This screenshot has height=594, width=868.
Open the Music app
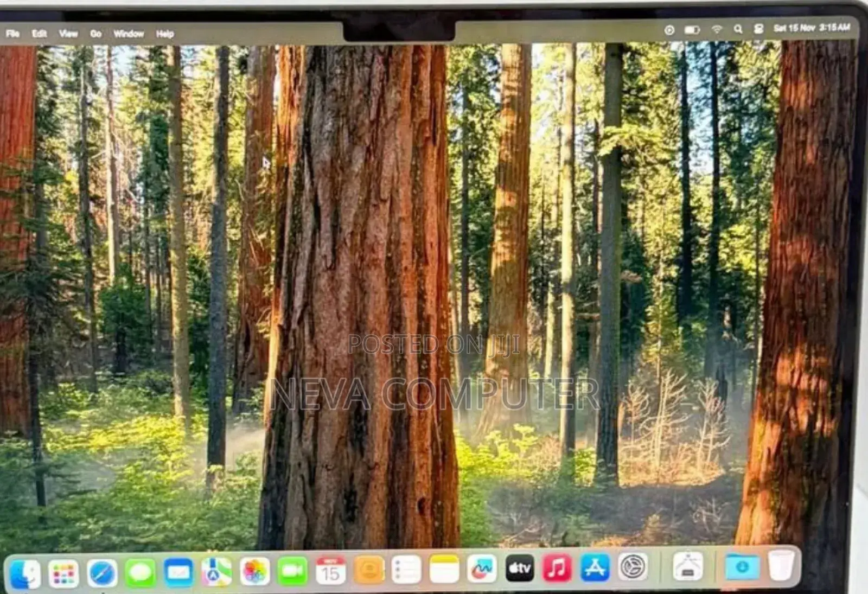(x=557, y=568)
